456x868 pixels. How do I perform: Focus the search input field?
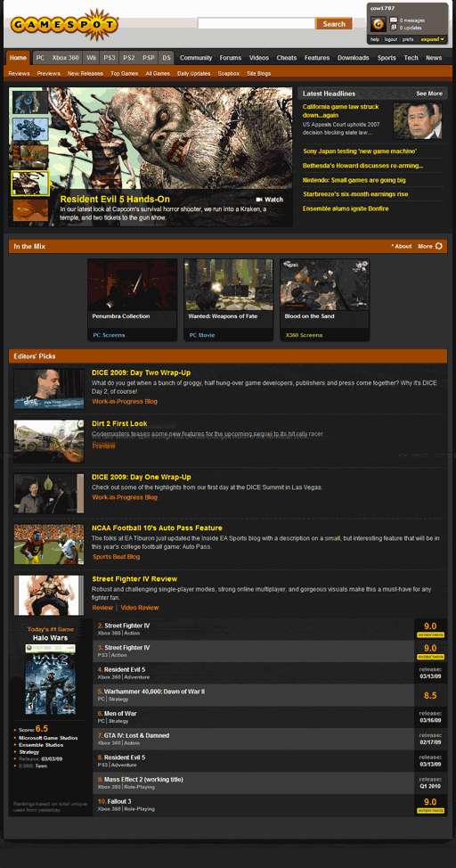tap(256, 23)
